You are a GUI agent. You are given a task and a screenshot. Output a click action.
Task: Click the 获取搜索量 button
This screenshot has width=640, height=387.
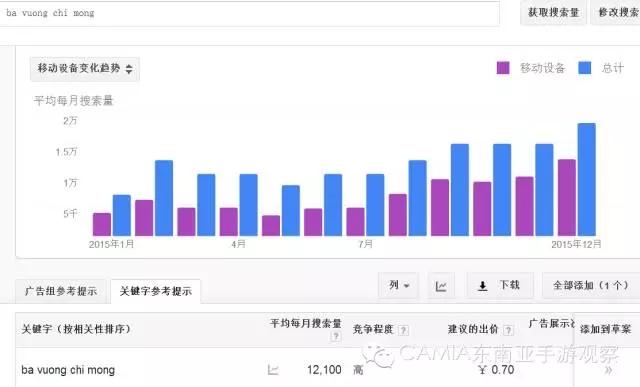tap(553, 13)
